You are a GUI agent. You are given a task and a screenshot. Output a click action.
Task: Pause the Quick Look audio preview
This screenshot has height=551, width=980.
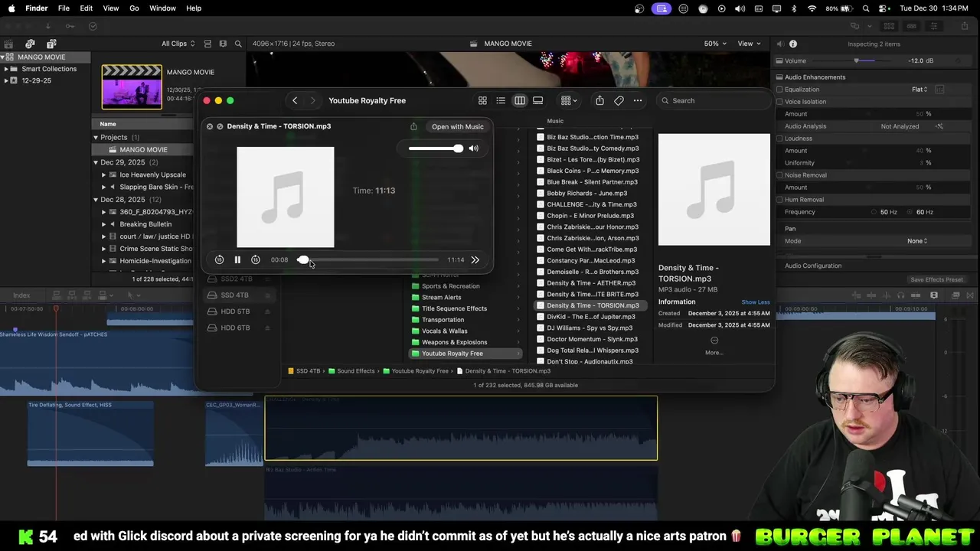(237, 260)
